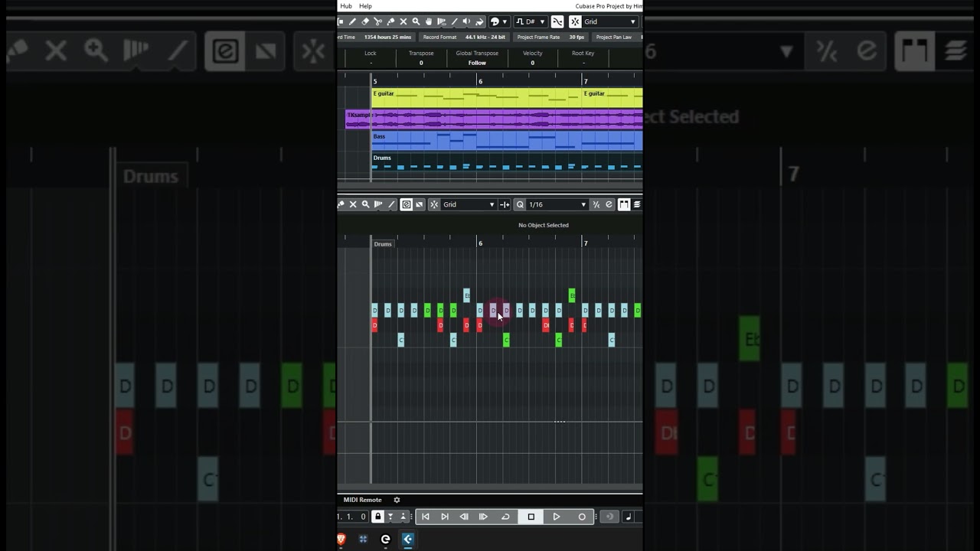Select the purple TKsample audio clip
This screenshot has height=551, width=980.
pos(494,119)
